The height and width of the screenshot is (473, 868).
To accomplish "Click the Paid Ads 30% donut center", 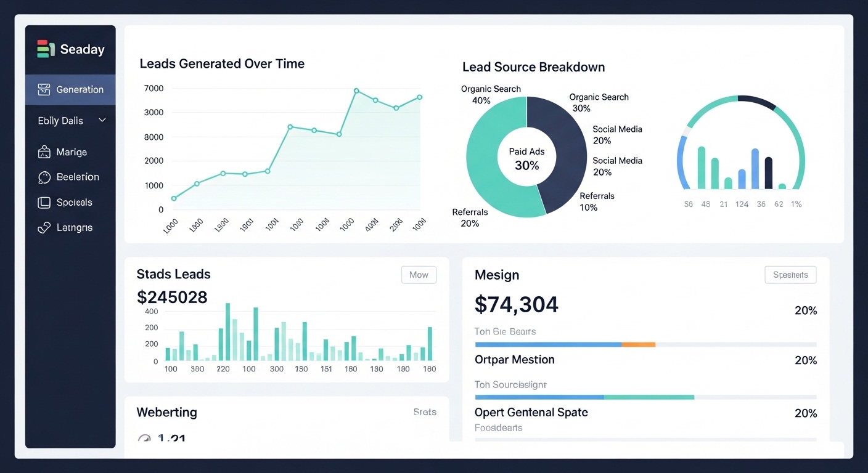I will [x=526, y=158].
